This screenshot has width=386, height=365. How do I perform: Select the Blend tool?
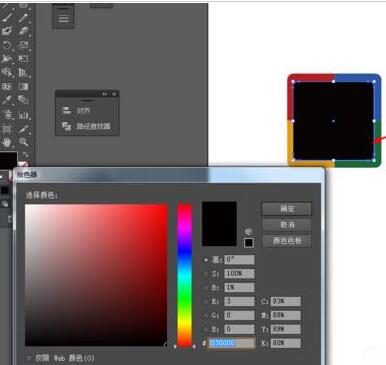(23, 100)
